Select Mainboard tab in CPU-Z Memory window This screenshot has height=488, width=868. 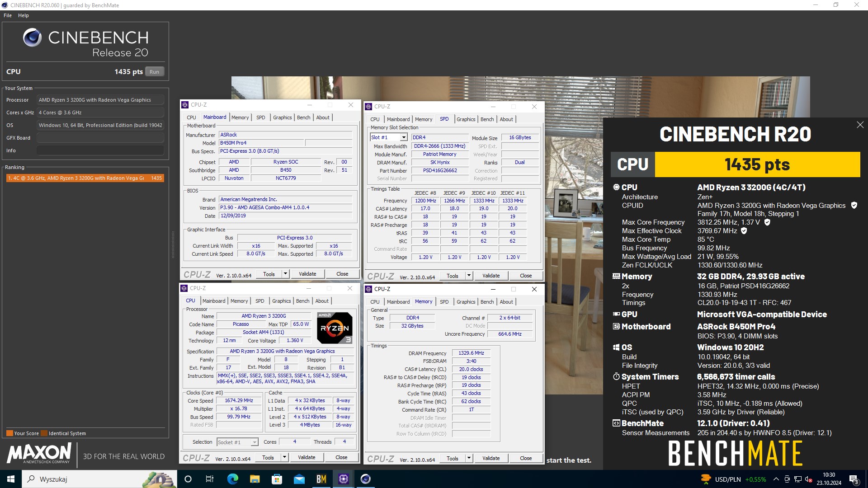398,302
